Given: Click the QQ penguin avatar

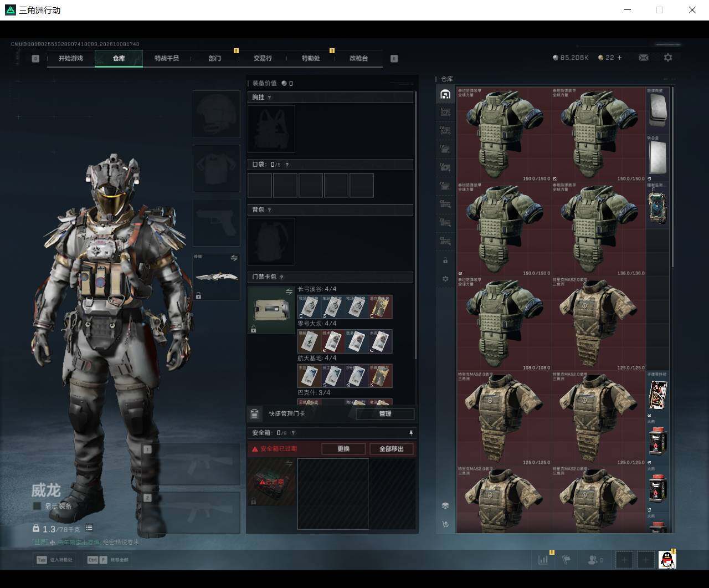Looking at the screenshot, I should tap(667, 560).
